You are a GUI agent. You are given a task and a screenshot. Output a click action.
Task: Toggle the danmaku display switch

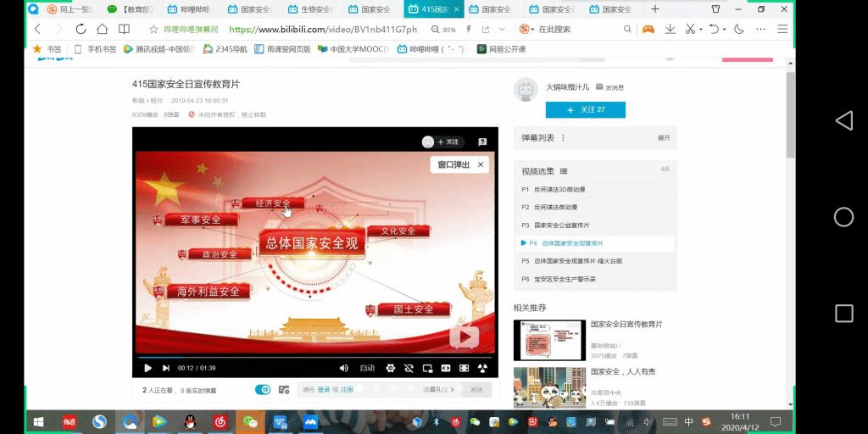pos(263,390)
